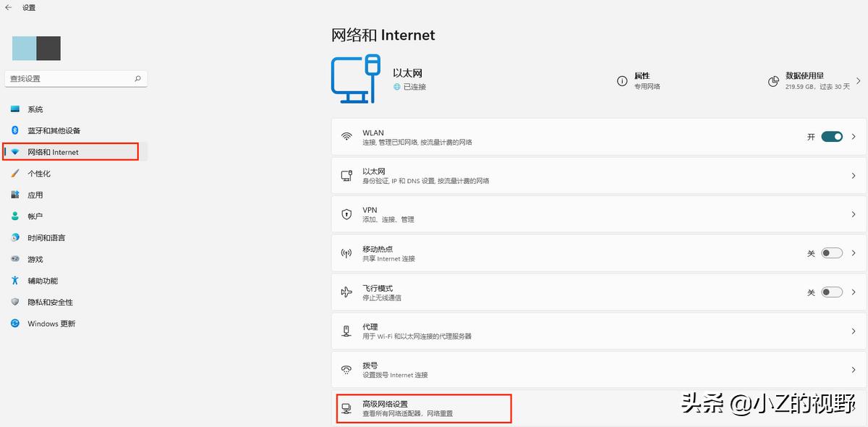Image resolution: width=868 pixels, height=427 pixels.
Task: Click the back arrow at top left
Action: click(x=8, y=7)
